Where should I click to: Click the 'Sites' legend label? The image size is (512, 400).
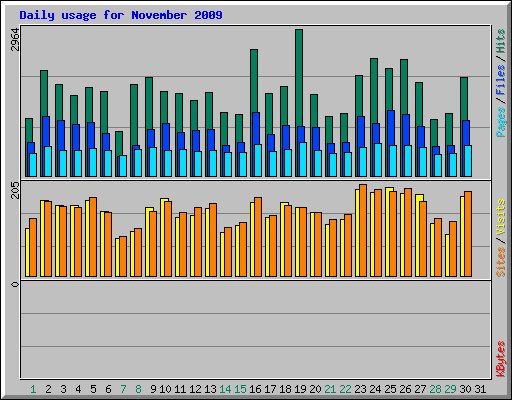point(500,262)
